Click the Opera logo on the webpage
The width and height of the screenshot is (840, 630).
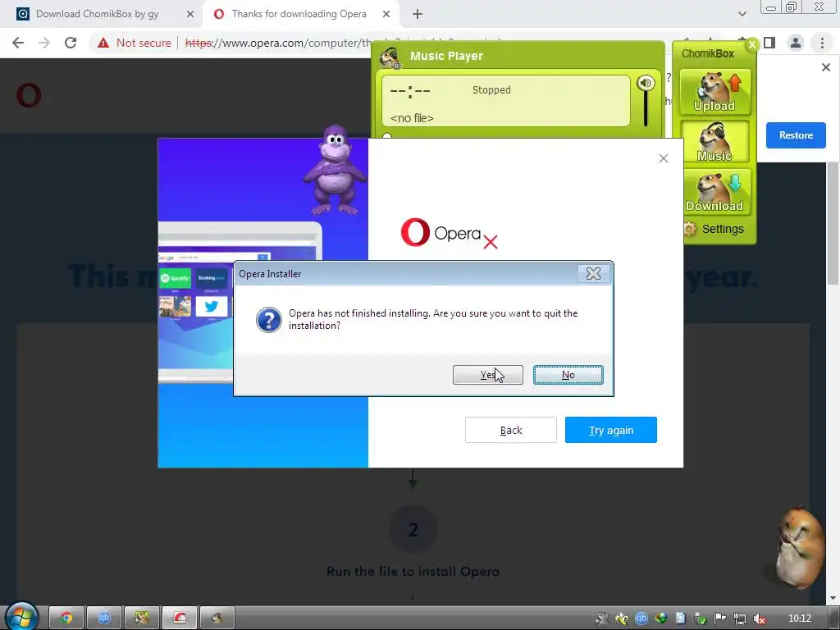[x=29, y=95]
